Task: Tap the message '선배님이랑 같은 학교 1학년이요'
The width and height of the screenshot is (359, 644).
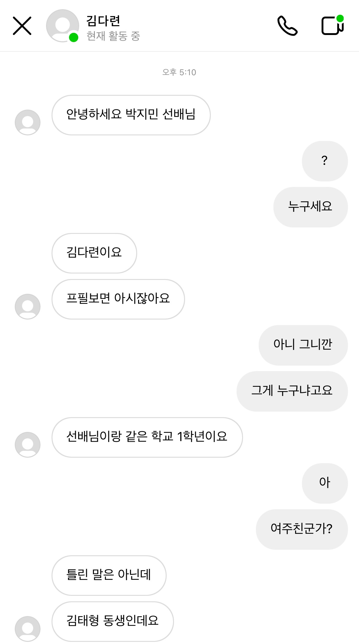Action: tap(147, 437)
